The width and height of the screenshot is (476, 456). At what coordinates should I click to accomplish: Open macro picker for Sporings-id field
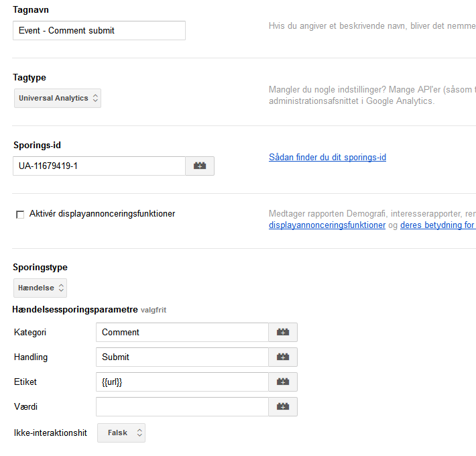(x=200, y=166)
